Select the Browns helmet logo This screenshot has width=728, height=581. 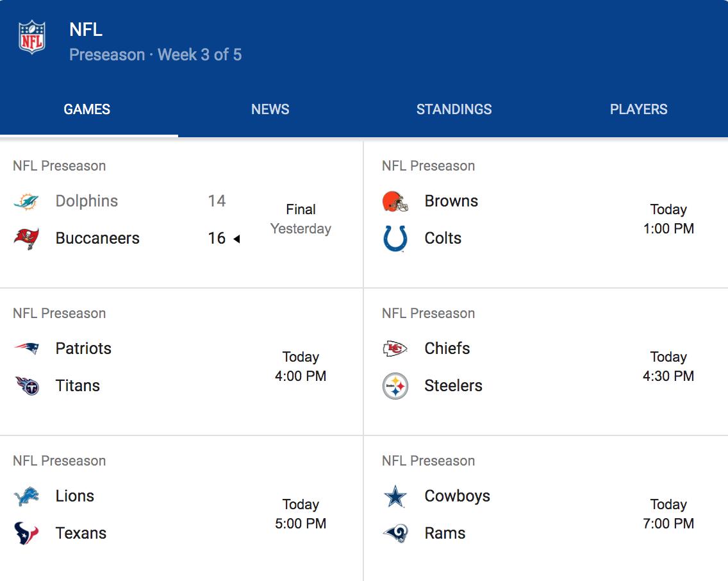395,201
